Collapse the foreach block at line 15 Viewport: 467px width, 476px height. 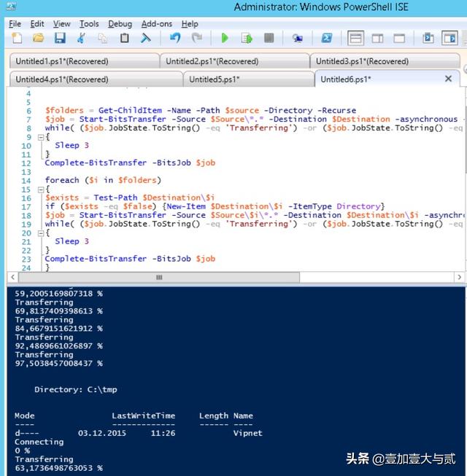(41, 190)
